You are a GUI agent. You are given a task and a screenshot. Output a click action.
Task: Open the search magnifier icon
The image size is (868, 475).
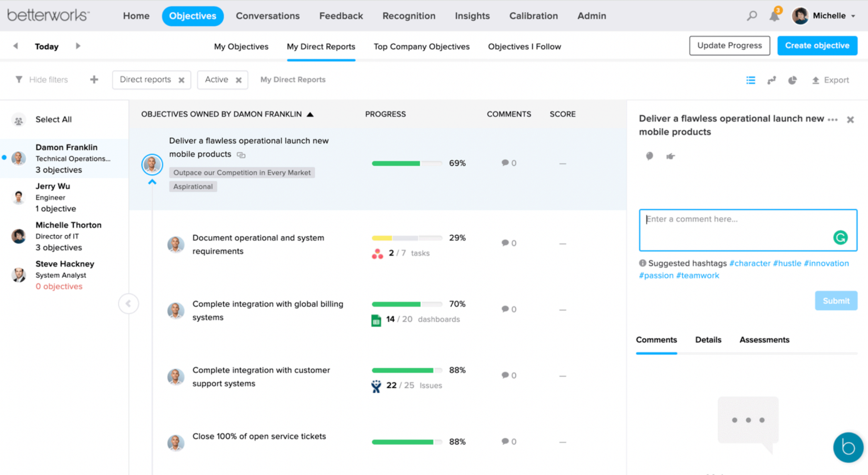752,16
